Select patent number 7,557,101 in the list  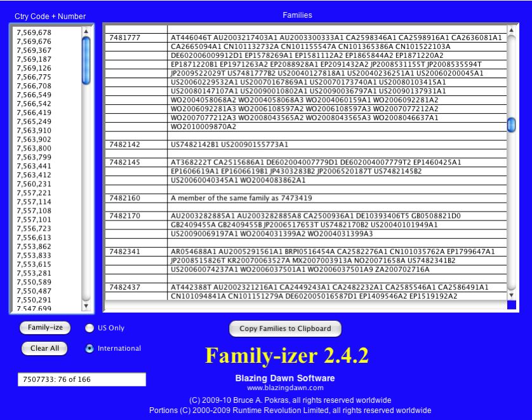point(34,220)
